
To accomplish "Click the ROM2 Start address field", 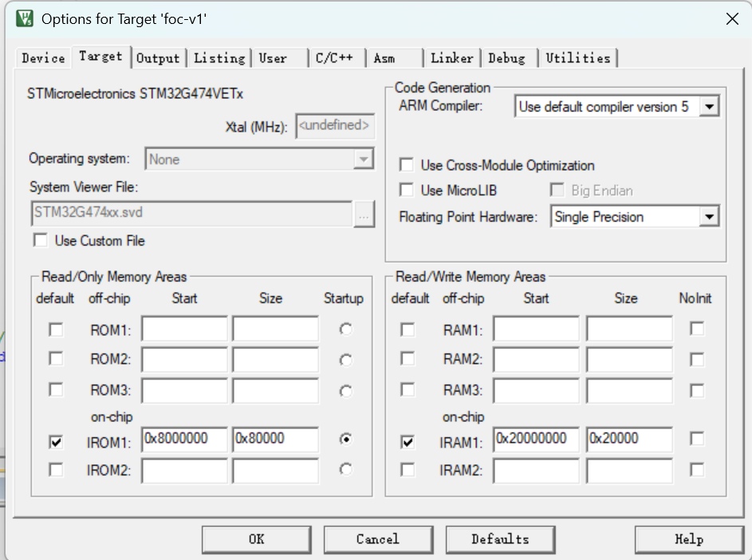I will click(185, 360).
